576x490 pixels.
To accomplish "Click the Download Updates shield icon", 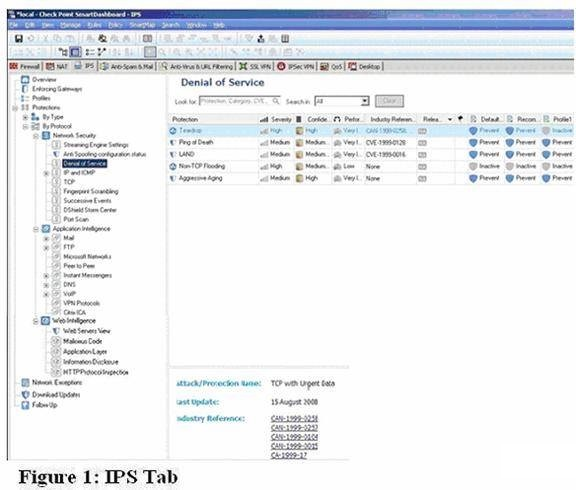I will [x=25, y=395].
